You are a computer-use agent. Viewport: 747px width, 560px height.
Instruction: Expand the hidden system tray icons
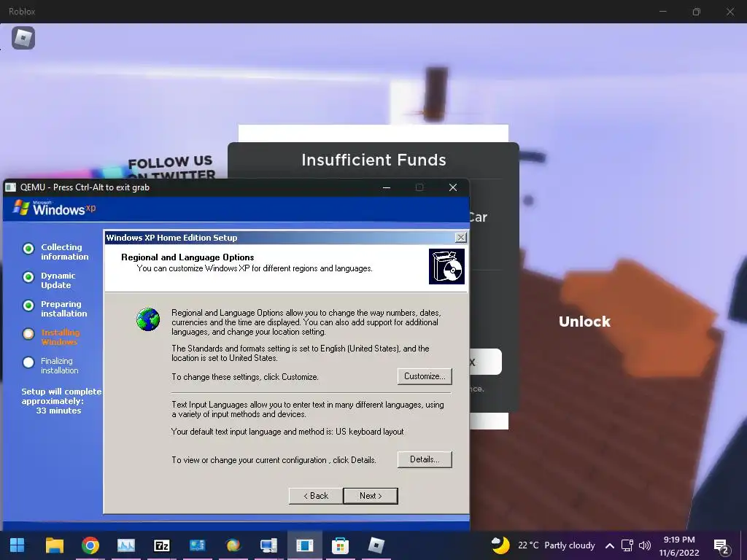point(609,545)
